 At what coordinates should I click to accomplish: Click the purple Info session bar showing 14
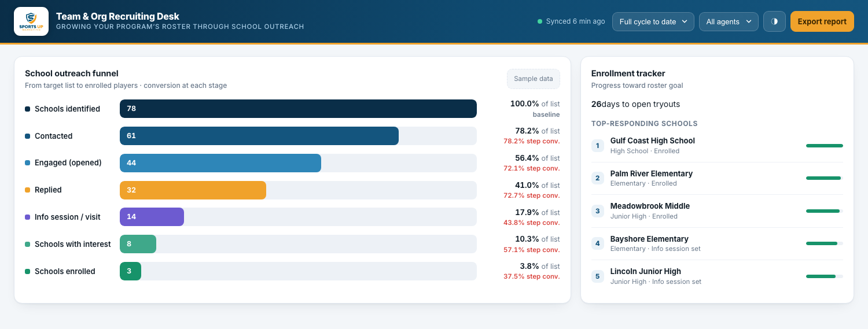(152, 217)
